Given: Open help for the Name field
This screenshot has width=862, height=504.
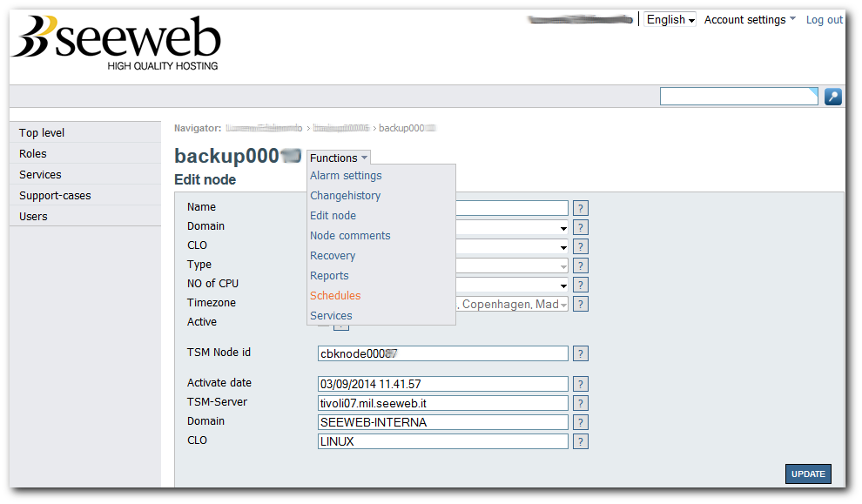Looking at the screenshot, I should (x=581, y=208).
